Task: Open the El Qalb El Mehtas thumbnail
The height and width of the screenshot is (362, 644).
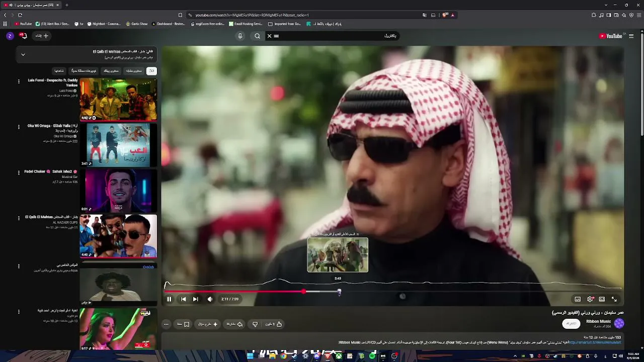Action: click(118, 236)
